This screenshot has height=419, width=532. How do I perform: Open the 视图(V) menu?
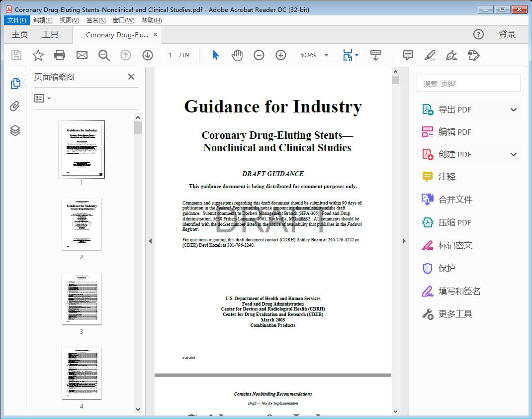[x=69, y=20]
